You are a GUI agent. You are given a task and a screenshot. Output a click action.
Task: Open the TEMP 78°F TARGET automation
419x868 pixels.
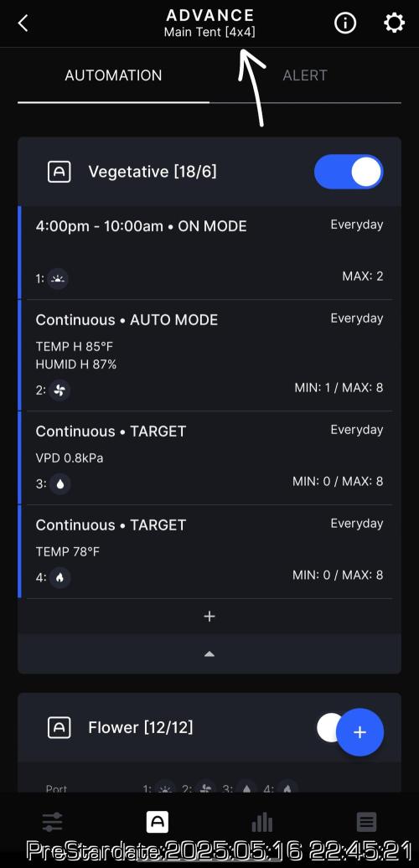coord(209,551)
